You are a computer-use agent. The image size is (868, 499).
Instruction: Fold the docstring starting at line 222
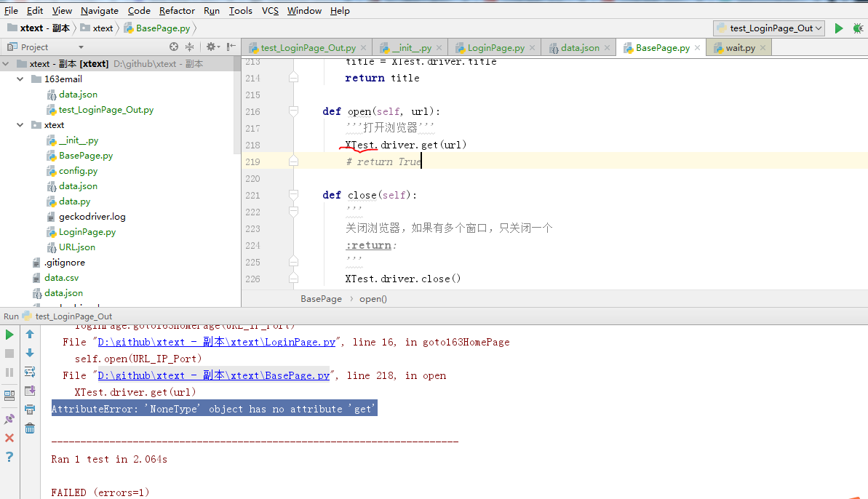click(293, 212)
